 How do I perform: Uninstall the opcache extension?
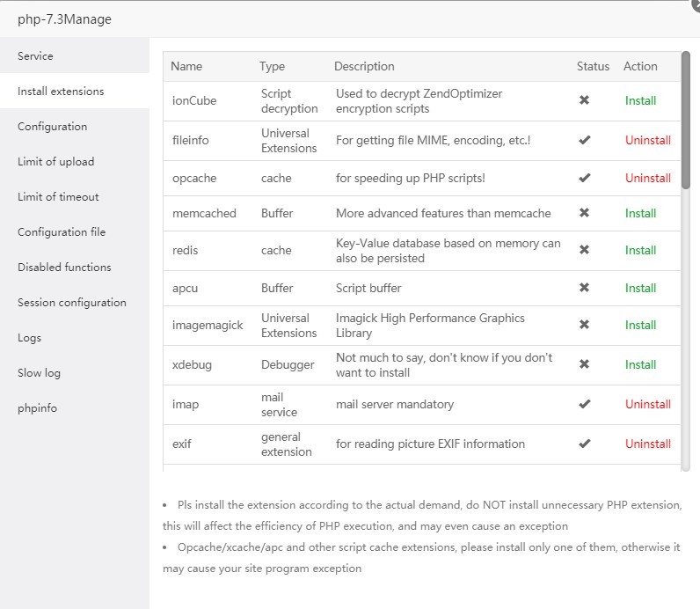[x=647, y=178]
